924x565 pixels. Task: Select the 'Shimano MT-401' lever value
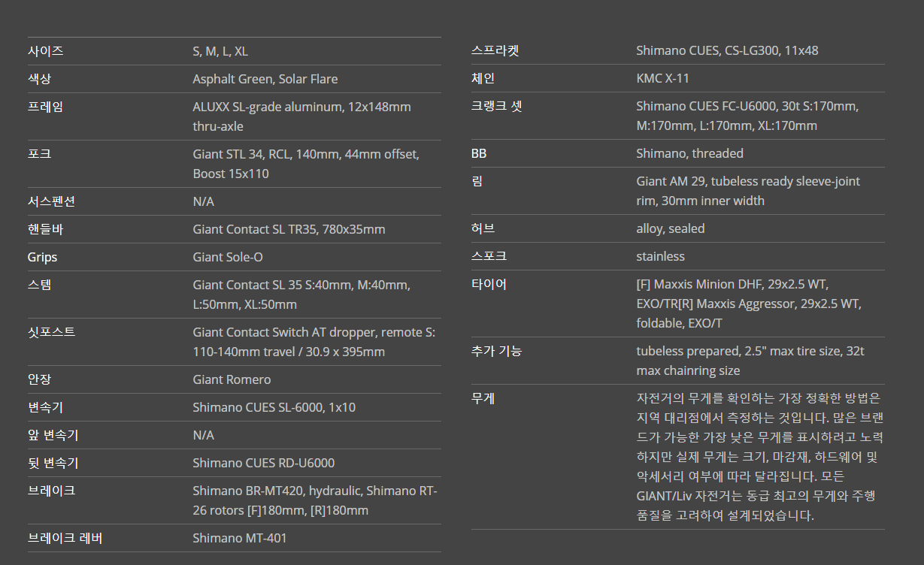[x=240, y=538]
